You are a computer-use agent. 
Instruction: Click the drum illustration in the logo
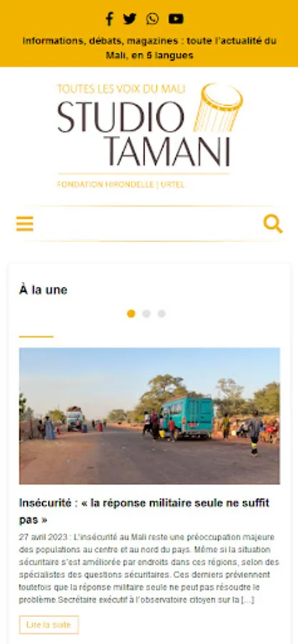click(218, 107)
